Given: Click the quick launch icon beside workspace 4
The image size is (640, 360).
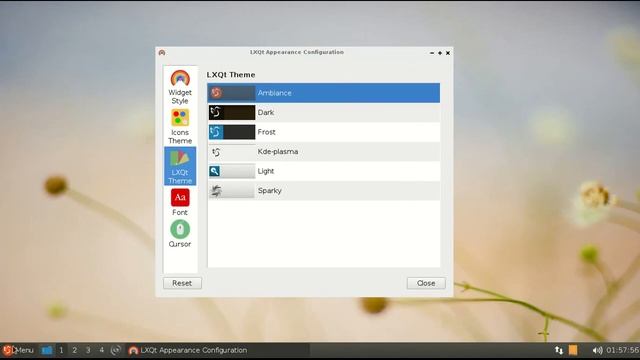Looking at the screenshot, I should click(116, 350).
